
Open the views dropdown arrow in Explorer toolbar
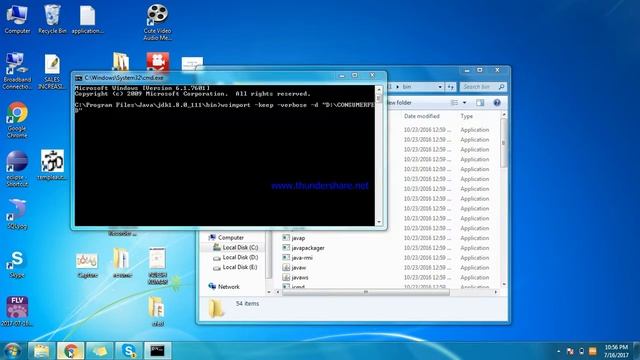click(x=464, y=103)
